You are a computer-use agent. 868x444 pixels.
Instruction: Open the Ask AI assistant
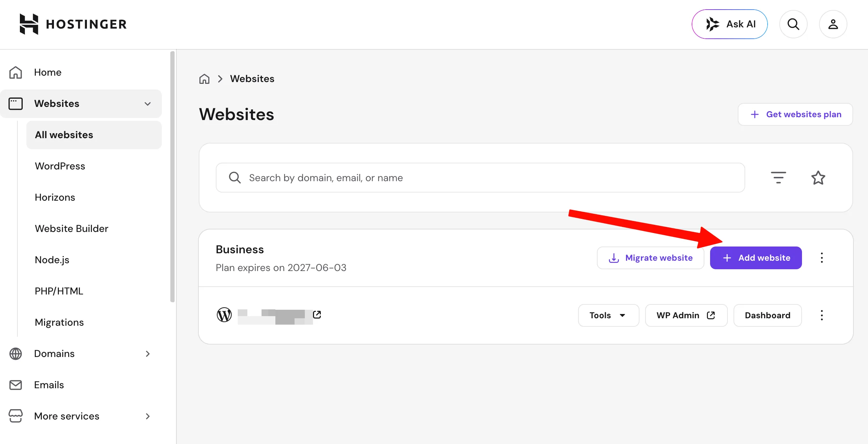(x=730, y=24)
